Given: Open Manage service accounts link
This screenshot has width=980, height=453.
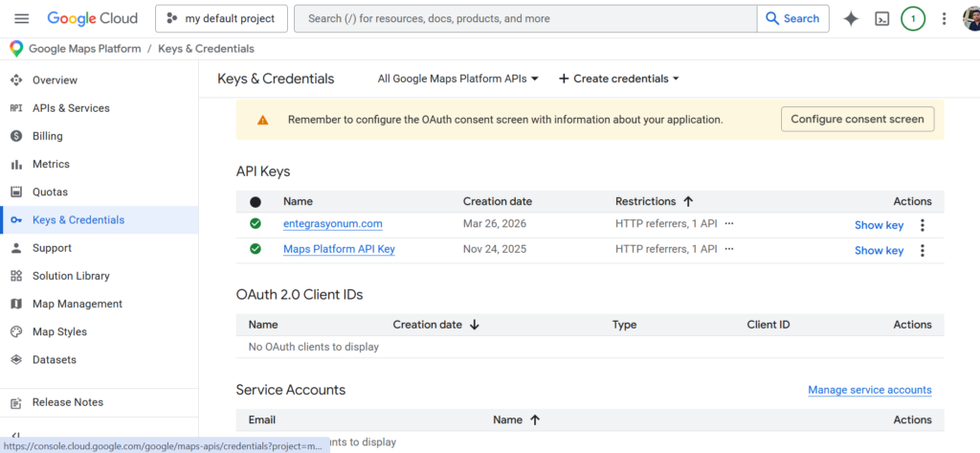Looking at the screenshot, I should pos(869,390).
